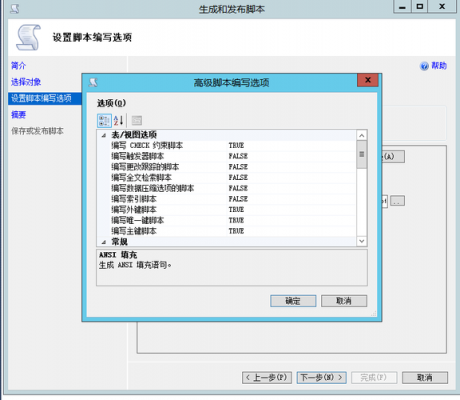This screenshot has height=400, width=460.
Task: Select the 编写索引脚本 row
Action: click(x=227, y=199)
